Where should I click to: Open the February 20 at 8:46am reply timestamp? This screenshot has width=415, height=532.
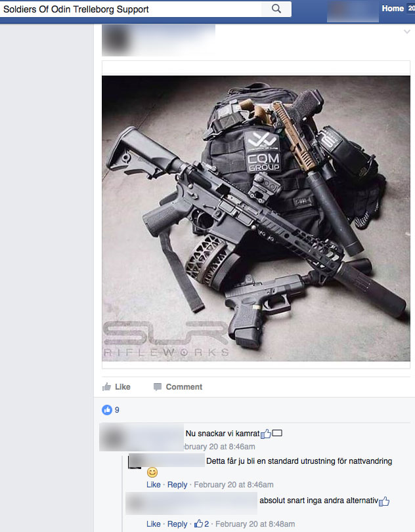pyautogui.click(x=234, y=485)
